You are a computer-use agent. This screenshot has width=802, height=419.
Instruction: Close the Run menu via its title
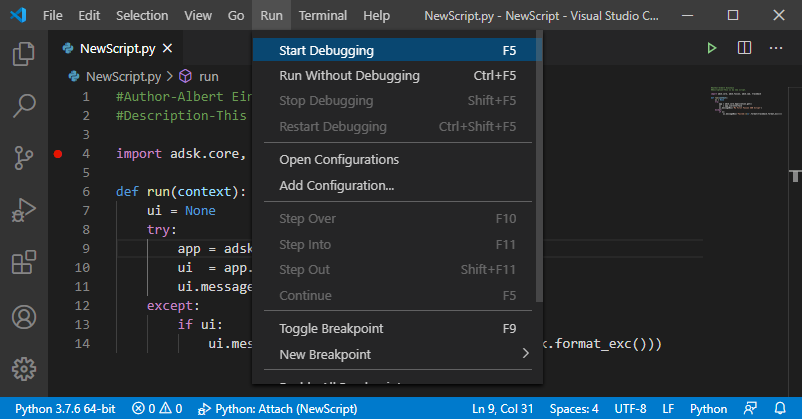[x=271, y=15]
